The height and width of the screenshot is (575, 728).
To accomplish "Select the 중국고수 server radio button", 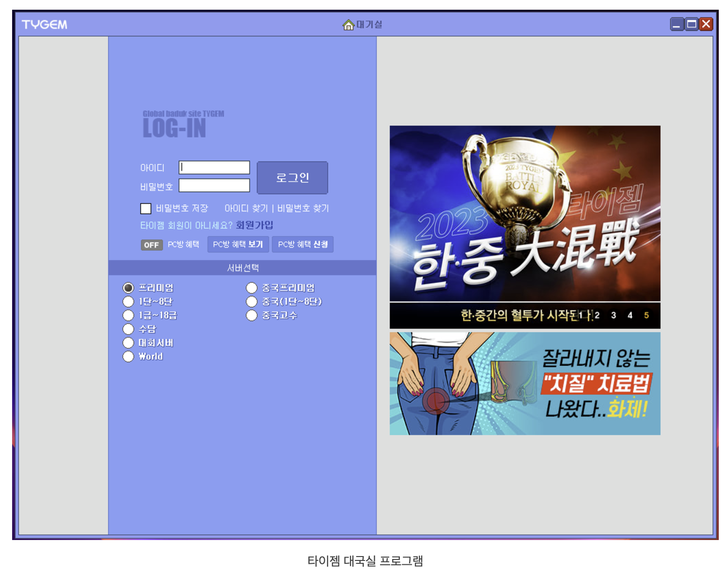I will 251,315.
